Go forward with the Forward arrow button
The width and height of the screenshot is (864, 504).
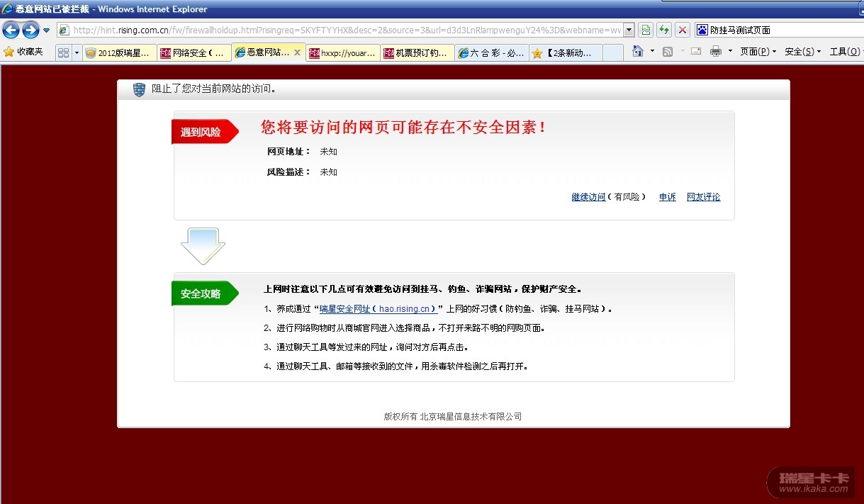[30, 30]
